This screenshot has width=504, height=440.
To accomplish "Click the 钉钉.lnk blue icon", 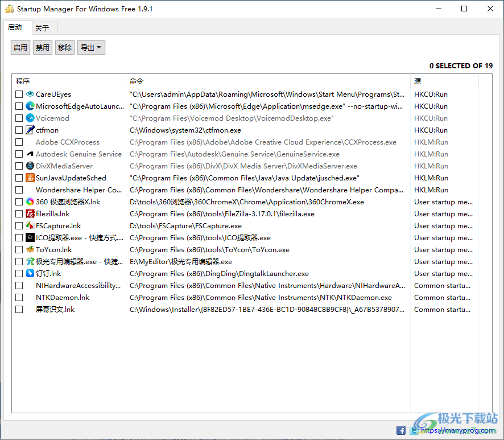I will tap(30, 273).
